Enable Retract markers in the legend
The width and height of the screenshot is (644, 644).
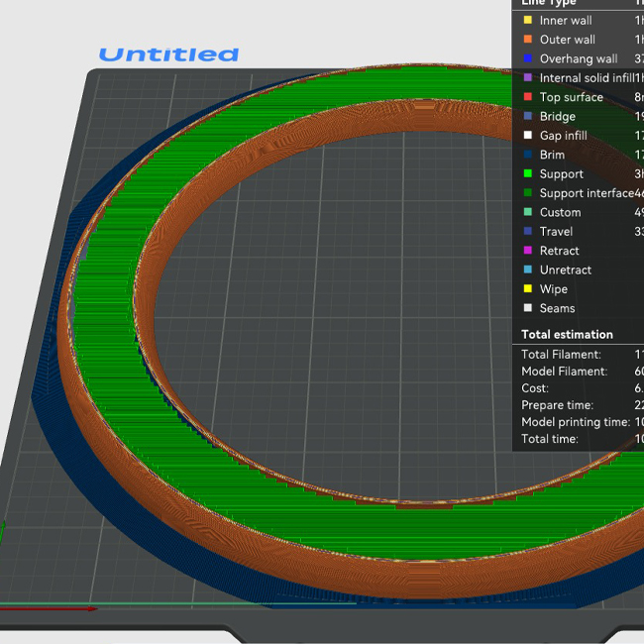559,251
